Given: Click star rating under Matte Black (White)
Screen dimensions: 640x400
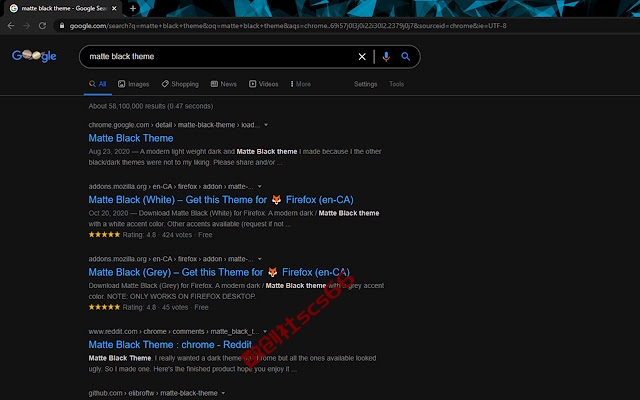Looking at the screenshot, I should click(x=104, y=235).
